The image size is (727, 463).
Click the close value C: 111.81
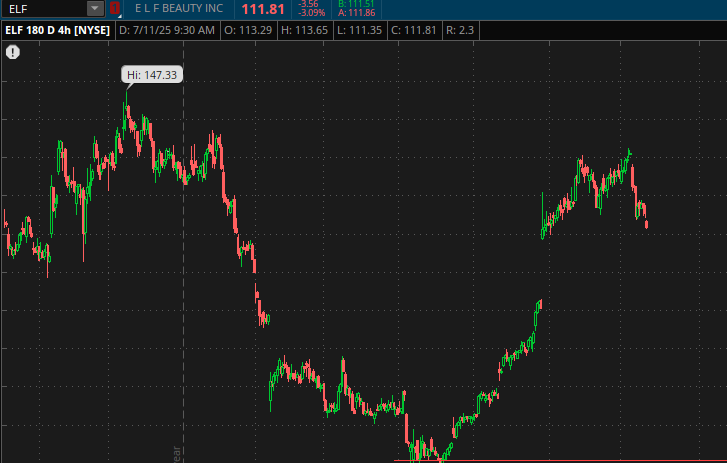(414, 30)
